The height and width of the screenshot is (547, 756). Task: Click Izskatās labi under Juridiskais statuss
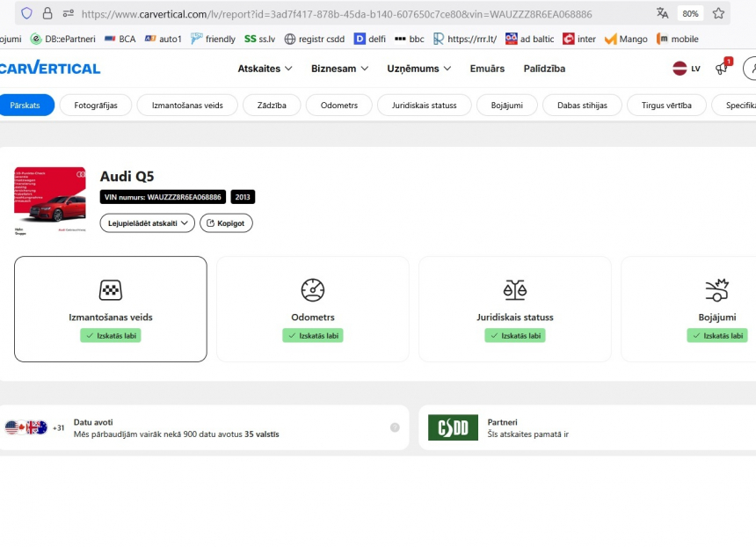[x=515, y=336]
